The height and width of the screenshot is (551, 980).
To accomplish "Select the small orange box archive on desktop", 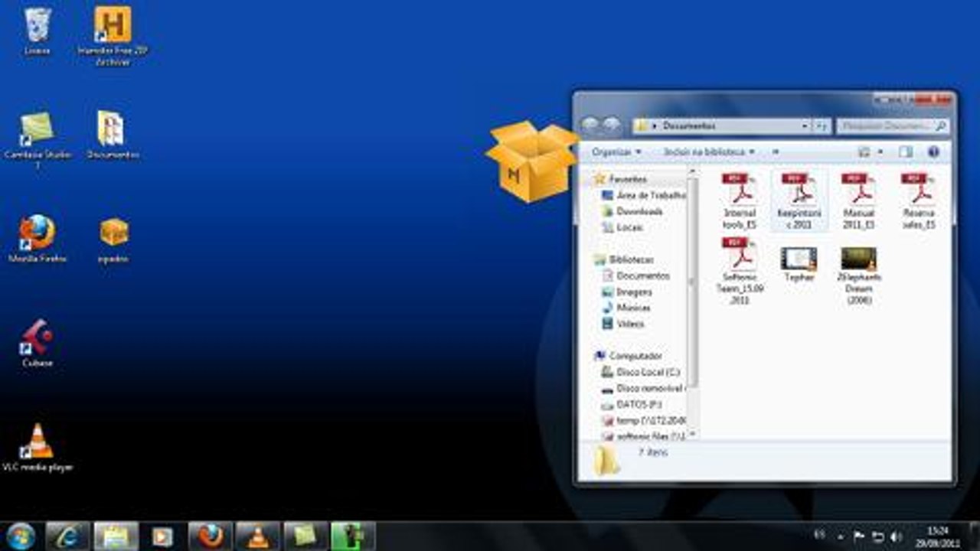I will tap(113, 239).
